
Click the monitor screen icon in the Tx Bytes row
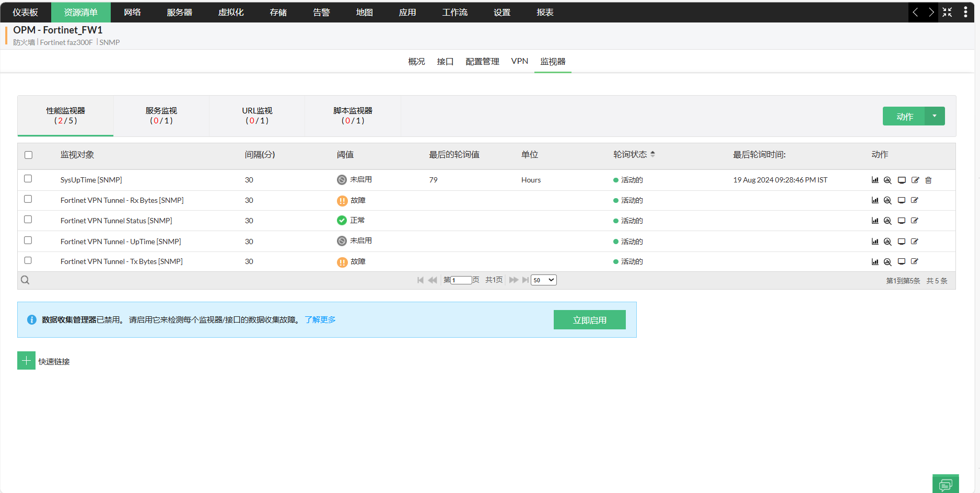[902, 261]
